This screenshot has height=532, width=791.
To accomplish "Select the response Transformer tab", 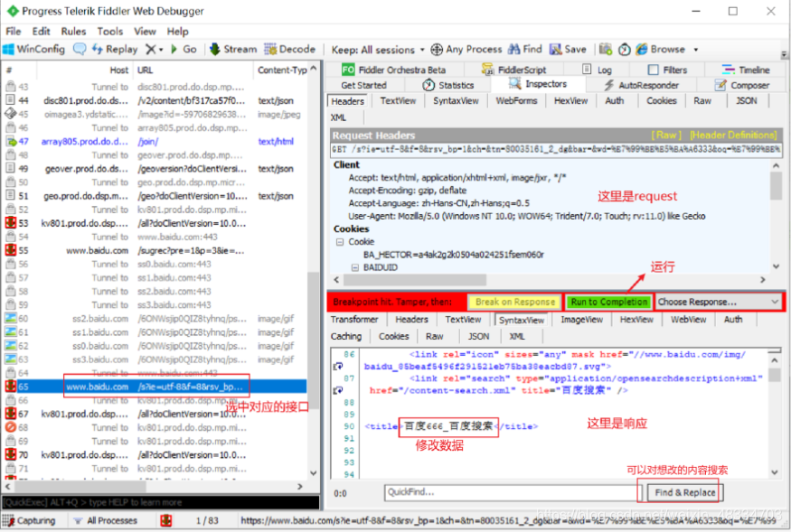I will (354, 319).
